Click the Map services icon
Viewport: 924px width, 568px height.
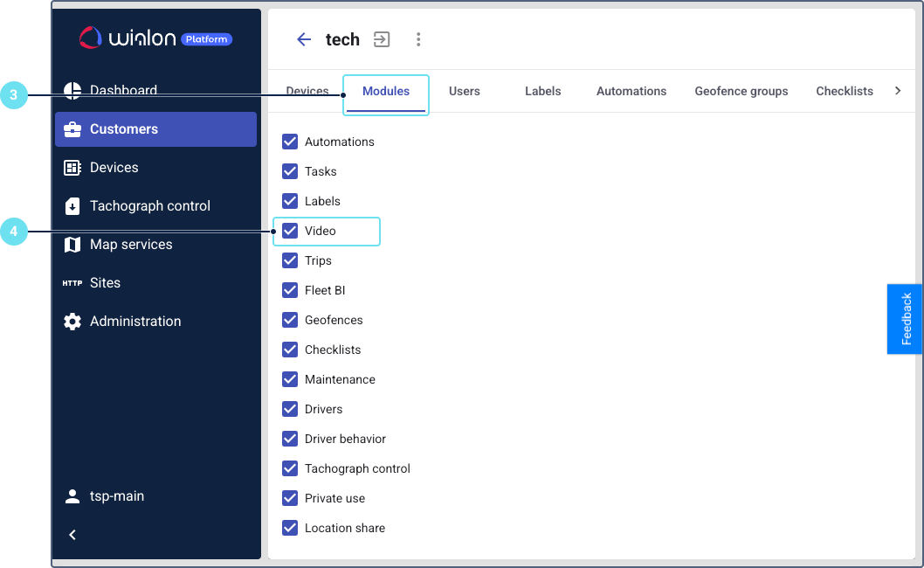(72, 245)
